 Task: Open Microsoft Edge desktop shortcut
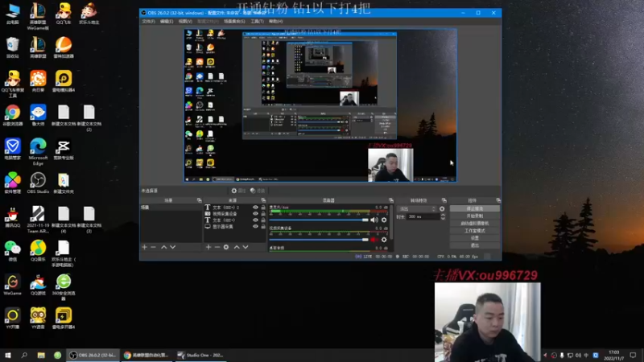(x=38, y=152)
